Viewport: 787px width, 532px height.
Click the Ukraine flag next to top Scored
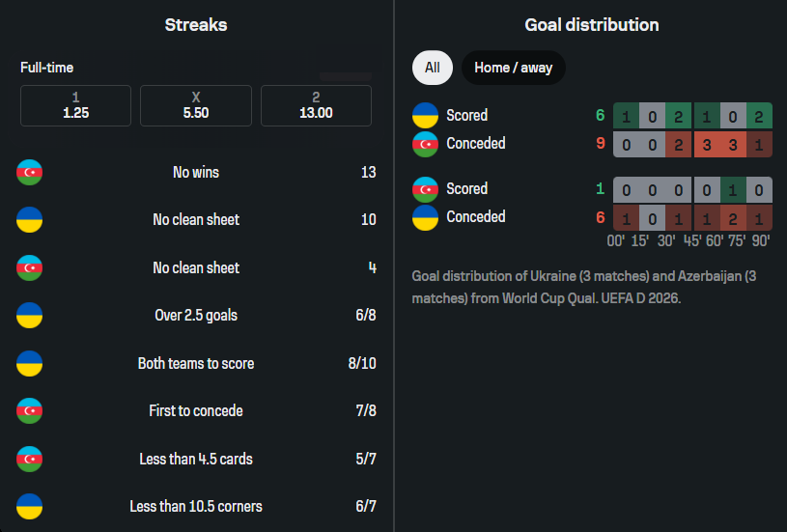[425, 116]
